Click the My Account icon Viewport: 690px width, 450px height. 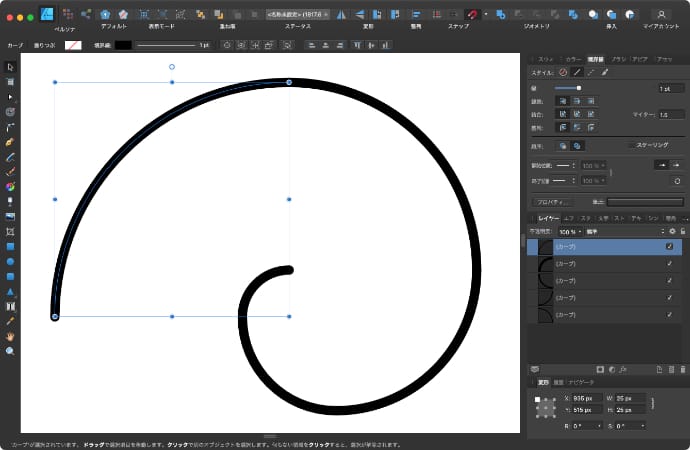click(x=661, y=14)
